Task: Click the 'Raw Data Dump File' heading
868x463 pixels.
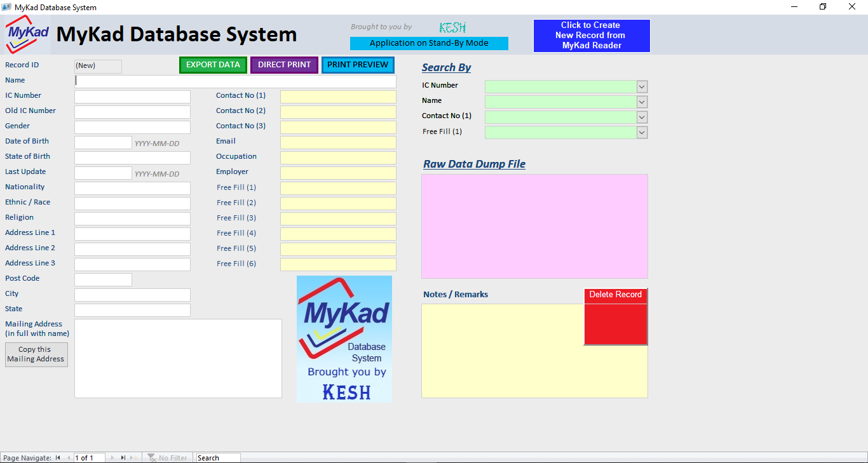Action: pos(475,164)
